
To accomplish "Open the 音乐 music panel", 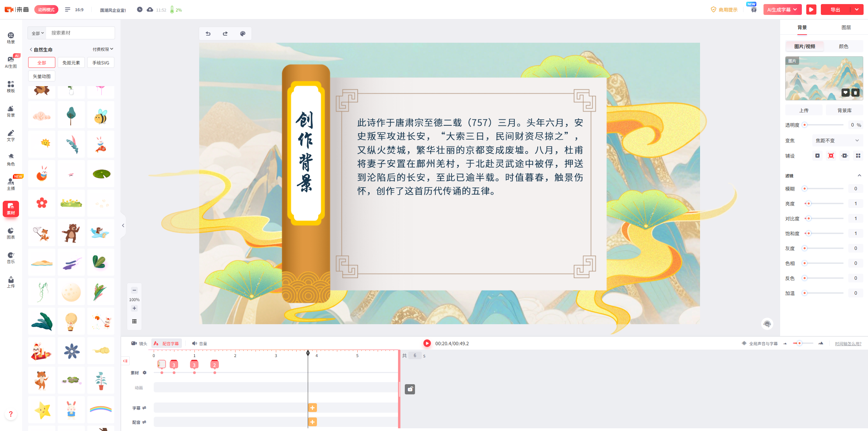I will tap(11, 258).
